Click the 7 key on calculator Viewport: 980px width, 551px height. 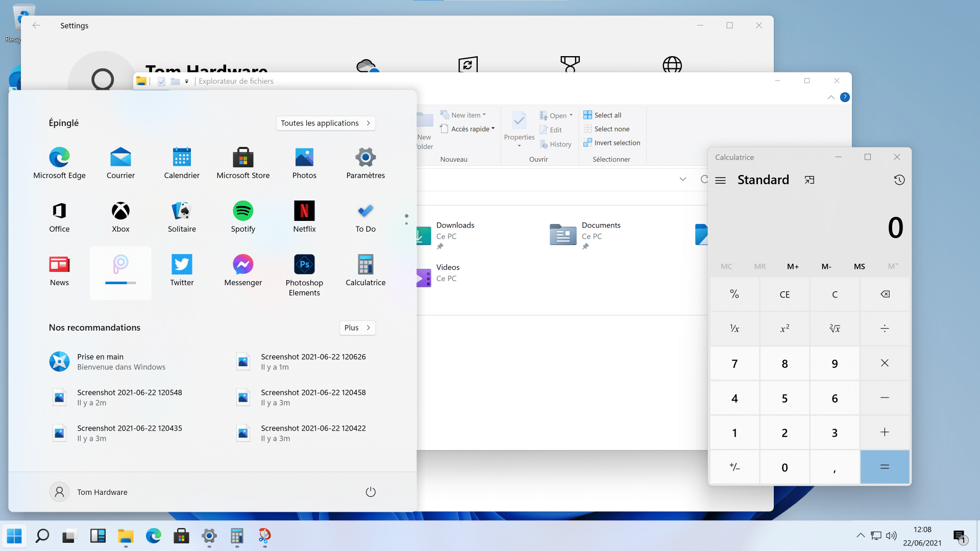point(734,363)
